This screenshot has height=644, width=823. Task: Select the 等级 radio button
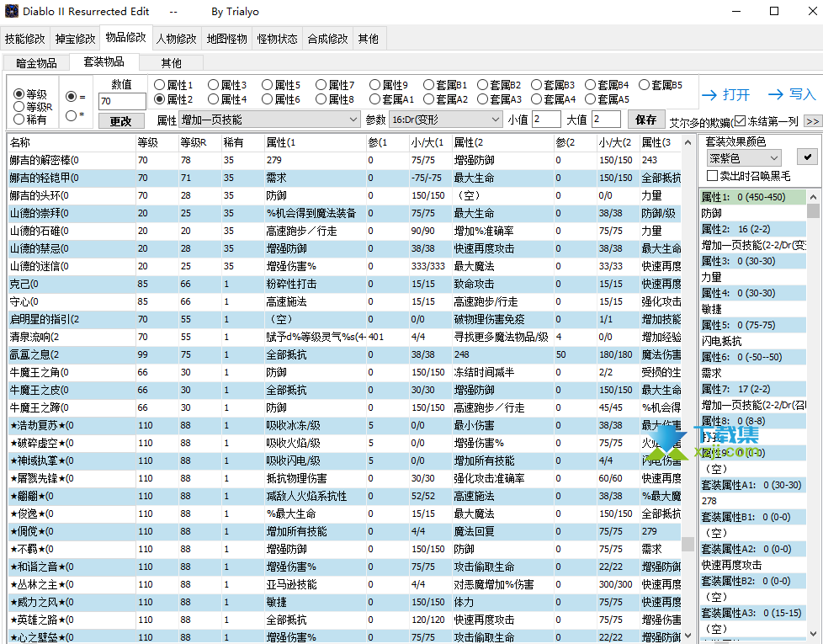tap(19, 94)
